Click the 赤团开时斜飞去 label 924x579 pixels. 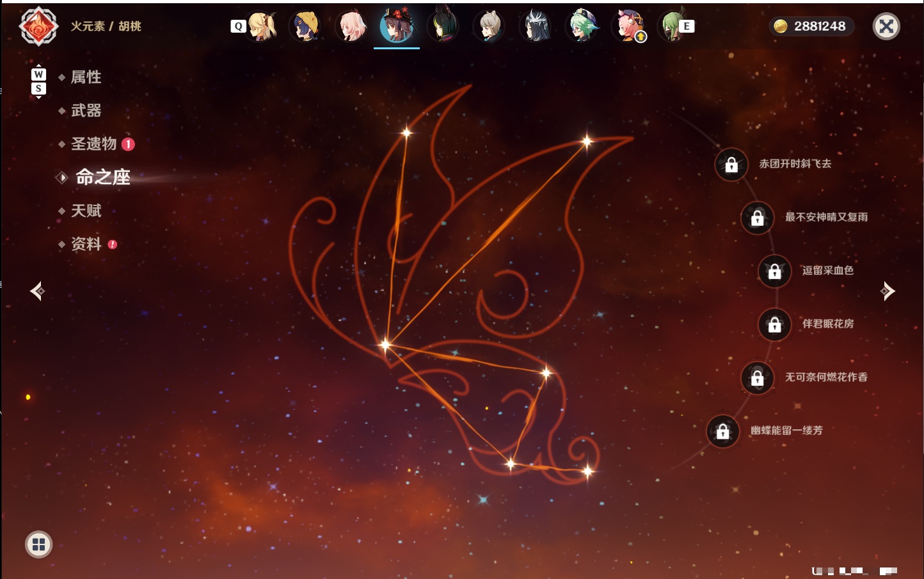(x=795, y=164)
